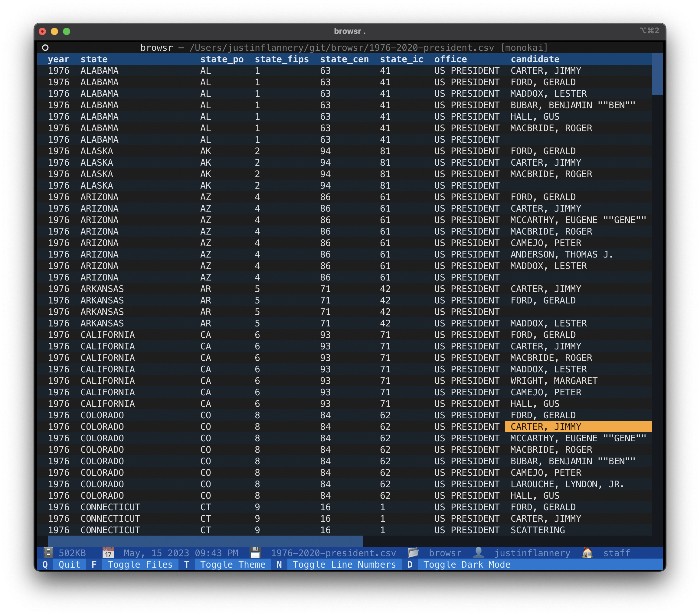This screenshot has width=700, height=616.
Task: Click the file cabinet size icon
Action: [48, 553]
